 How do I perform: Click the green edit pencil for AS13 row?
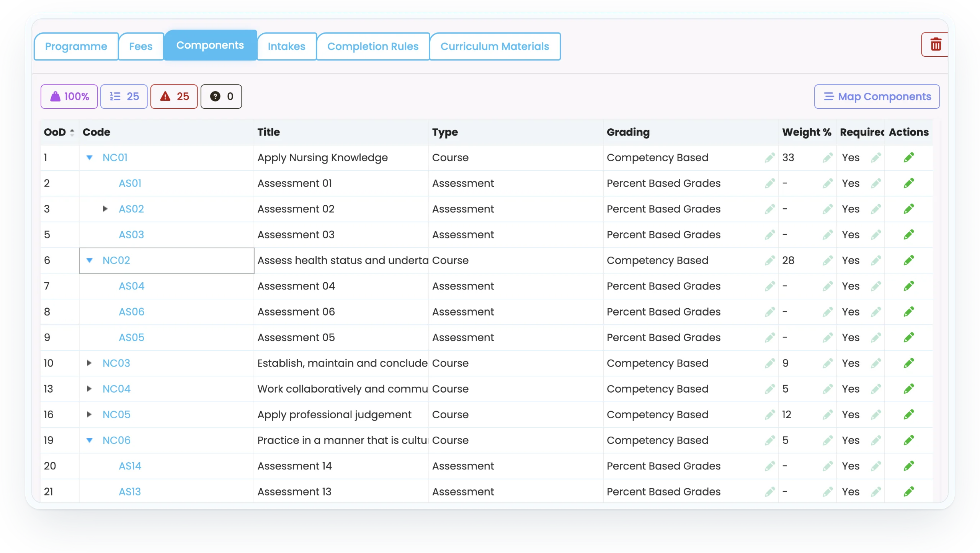click(909, 491)
